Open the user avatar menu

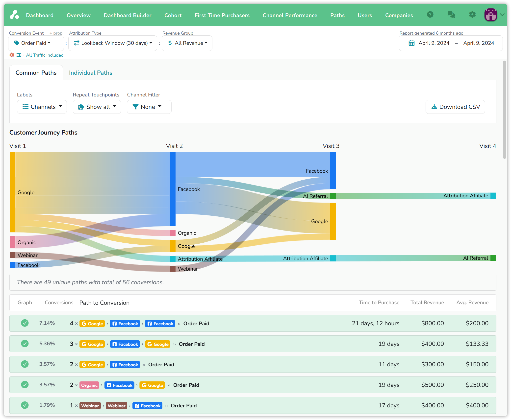tap(490, 15)
